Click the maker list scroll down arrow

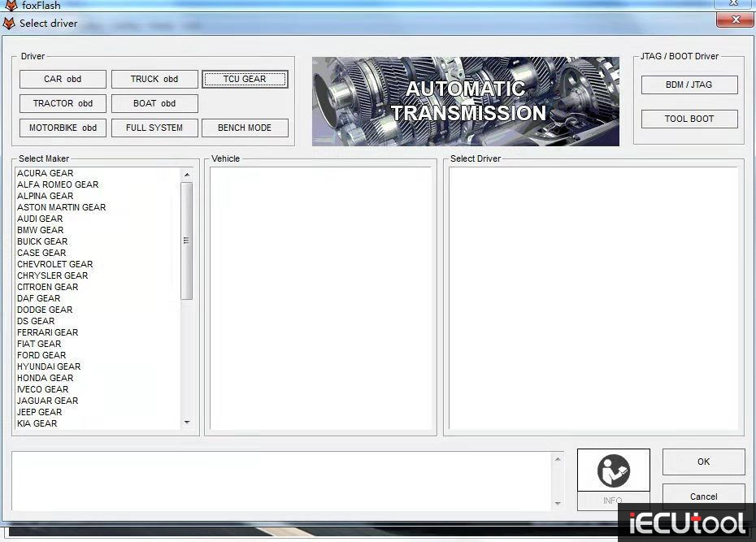pos(187,423)
